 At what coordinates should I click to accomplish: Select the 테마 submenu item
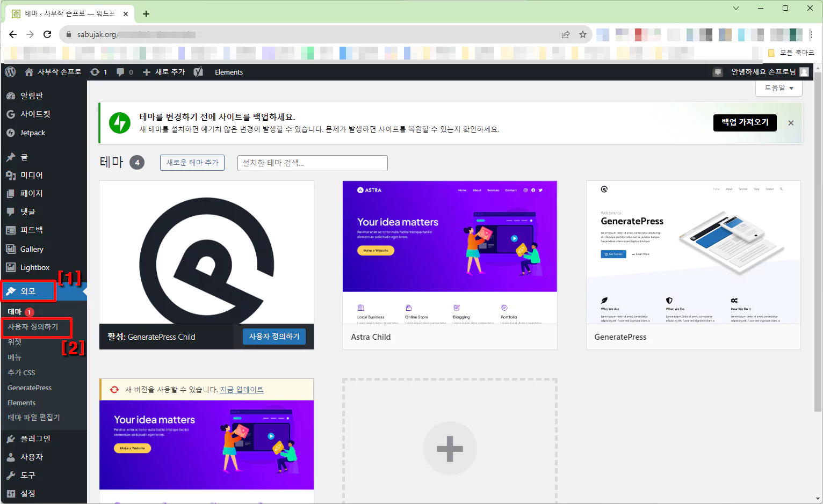15,312
